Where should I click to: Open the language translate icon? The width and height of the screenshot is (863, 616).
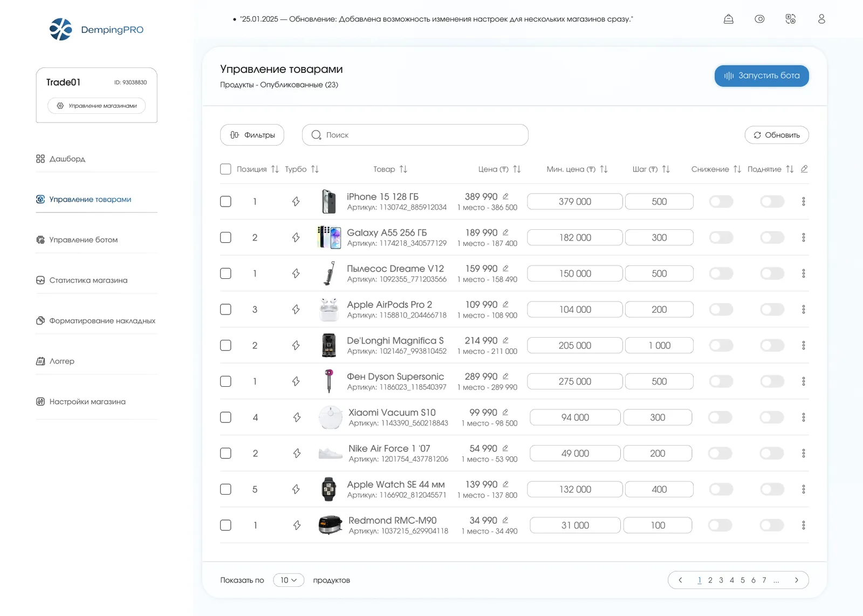pos(791,19)
